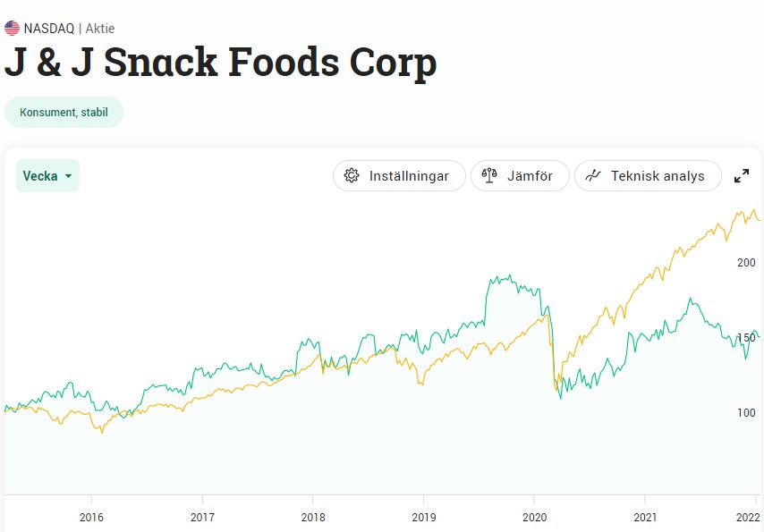Screen dimensions: 764x532
Task: Click the 200 price level label
Action: (x=745, y=262)
